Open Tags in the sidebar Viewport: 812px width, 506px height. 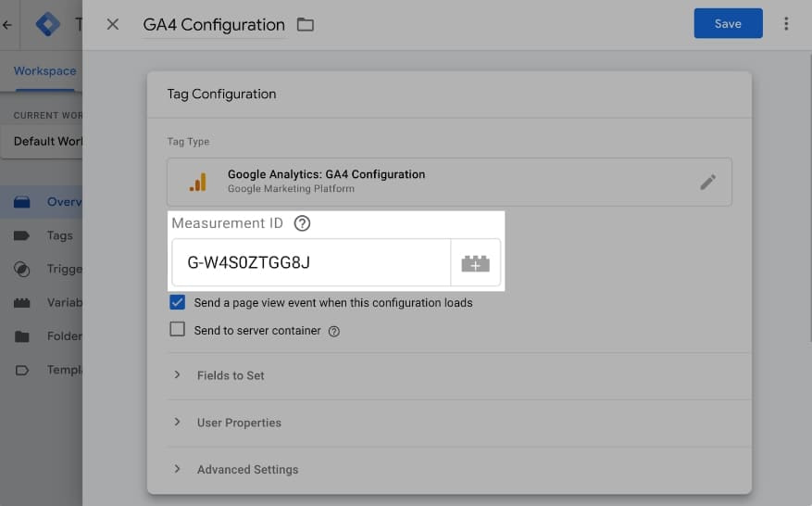(x=41, y=235)
